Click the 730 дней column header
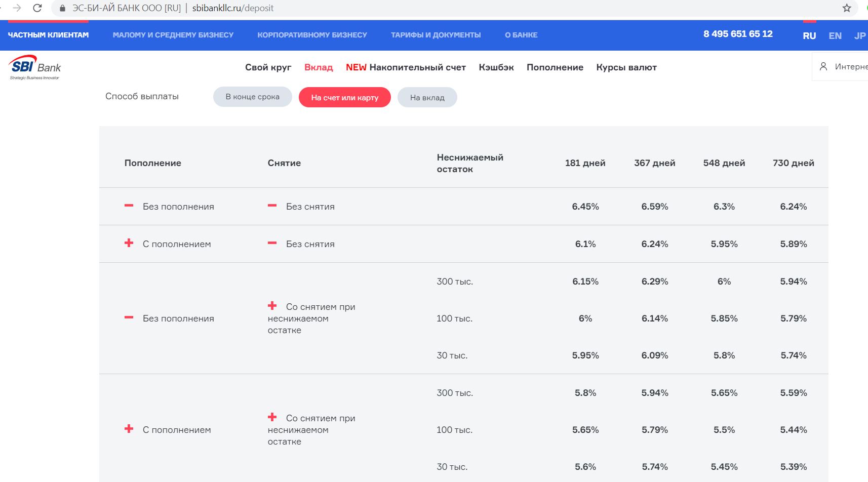Screen dimensions: 868x482 point(794,163)
